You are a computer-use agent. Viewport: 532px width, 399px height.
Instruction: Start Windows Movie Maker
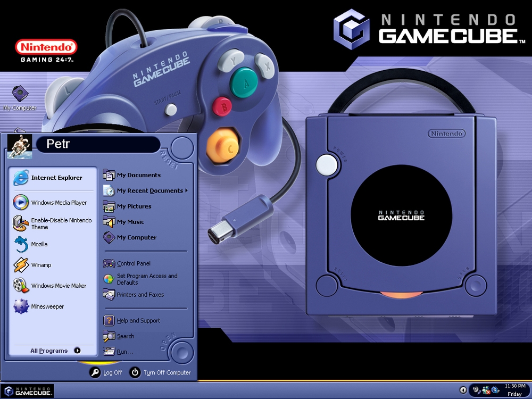click(53, 286)
